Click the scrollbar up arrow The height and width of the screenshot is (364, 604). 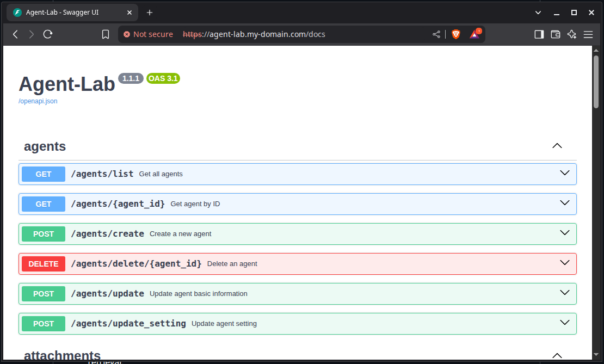click(x=596, y=50)
